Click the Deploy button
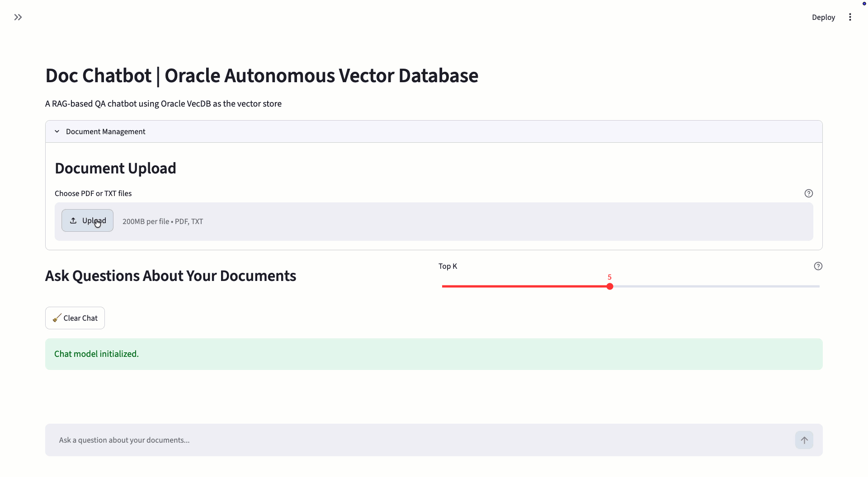Image resolution: width=868 pixels, height=477 pixels. [823, 17]
